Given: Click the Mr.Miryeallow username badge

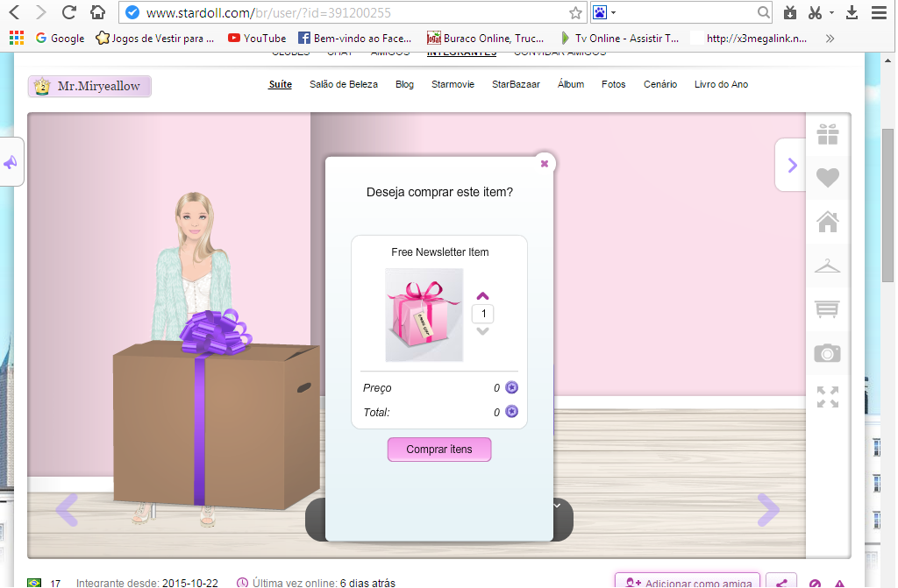Looking at the screenshot, I should pyautogui.click(x=89, y=87).
